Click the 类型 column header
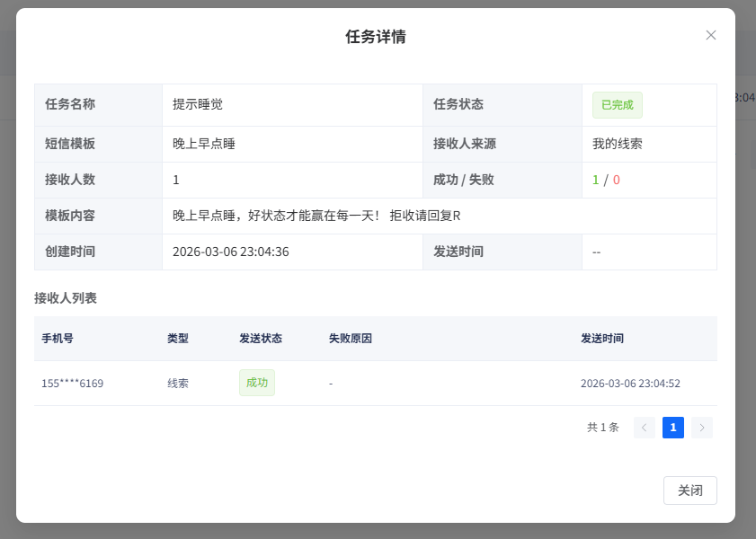The image size is (756, 539). pos(177,339)
